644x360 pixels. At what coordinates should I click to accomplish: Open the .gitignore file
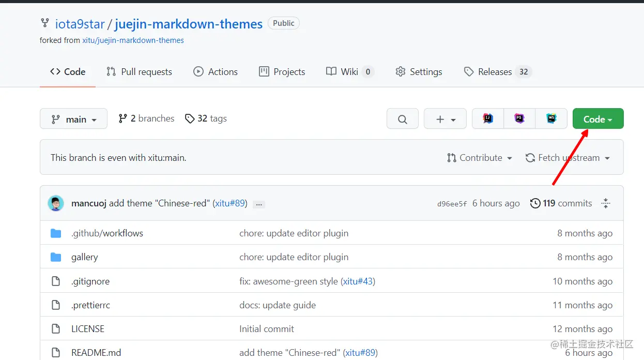point(90,281)
